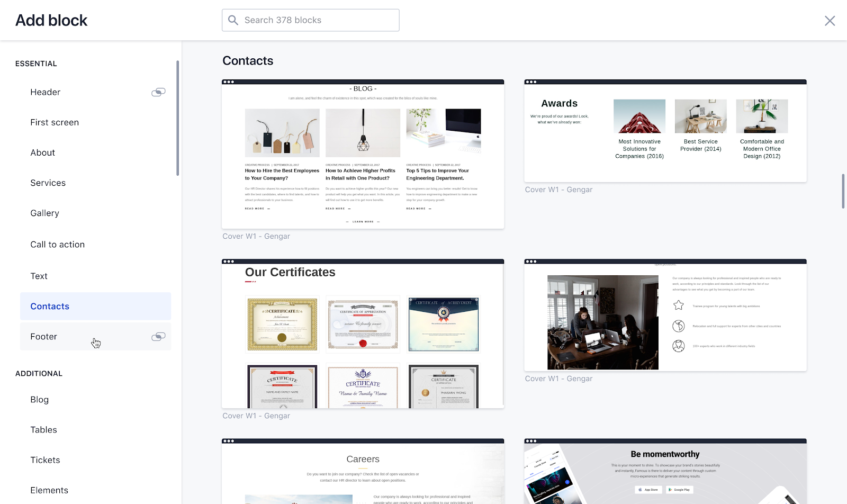Close the Add block panel

(830, 21)
